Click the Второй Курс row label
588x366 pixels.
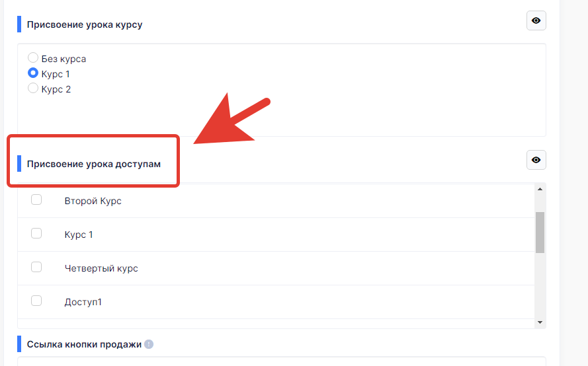93,201
